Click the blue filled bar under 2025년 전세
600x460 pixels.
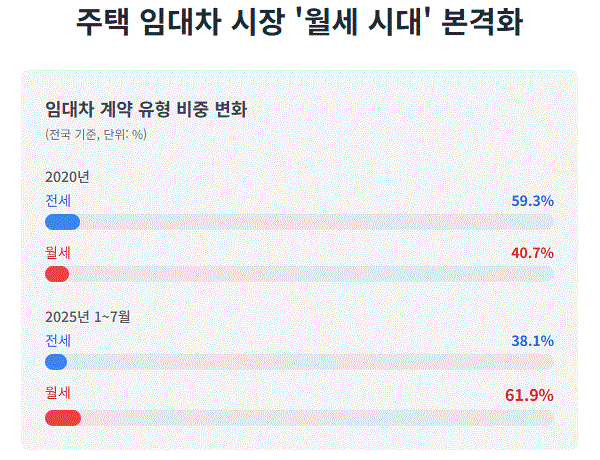tap(56, 362)
